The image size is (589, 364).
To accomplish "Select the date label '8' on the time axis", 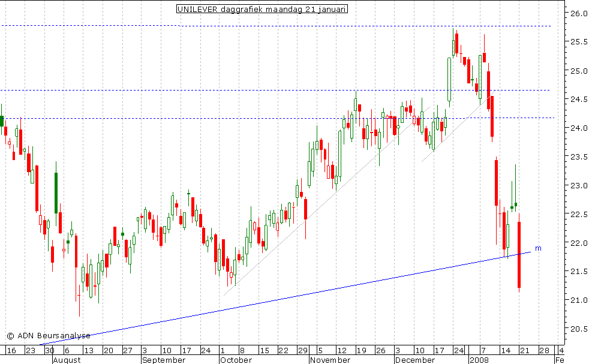I will coord(242,350).
